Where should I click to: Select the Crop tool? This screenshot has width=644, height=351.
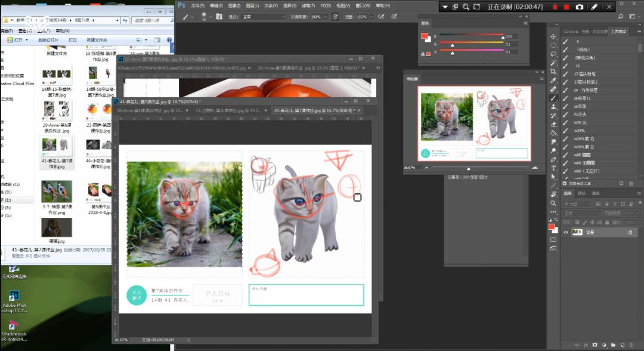553,72
